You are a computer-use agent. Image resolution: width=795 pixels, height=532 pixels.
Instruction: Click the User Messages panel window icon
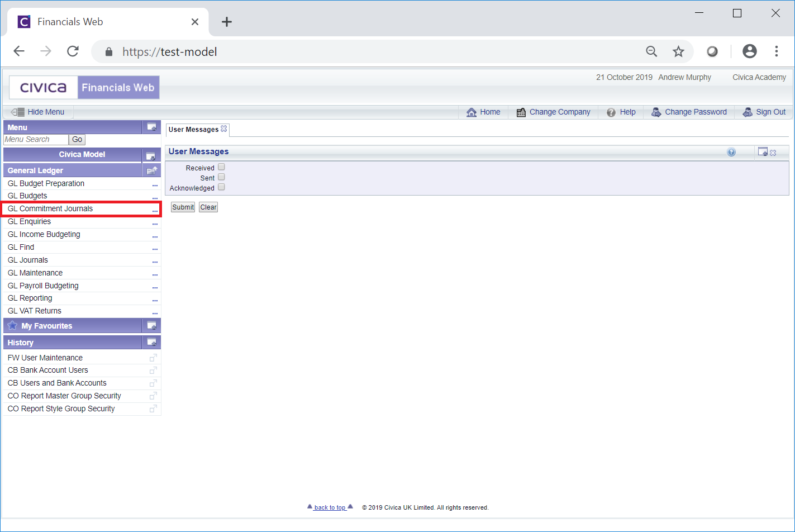763,151
